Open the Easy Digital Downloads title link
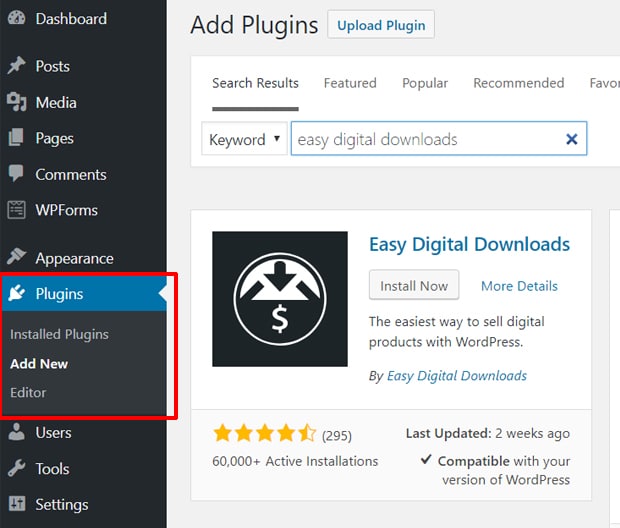The height and width of the screenshot is (528, 620). pyautogui.click(x=469, y=244)
